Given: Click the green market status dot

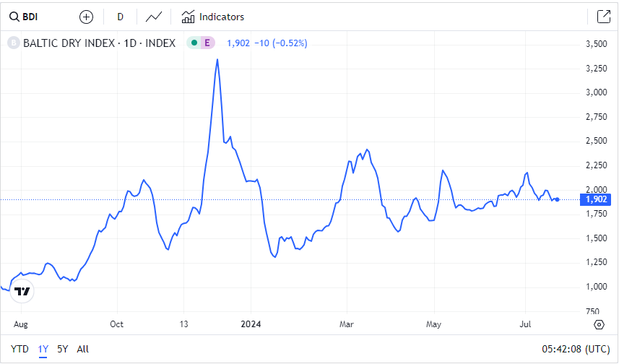Looking at the screenshot, I should coord(194,43).
